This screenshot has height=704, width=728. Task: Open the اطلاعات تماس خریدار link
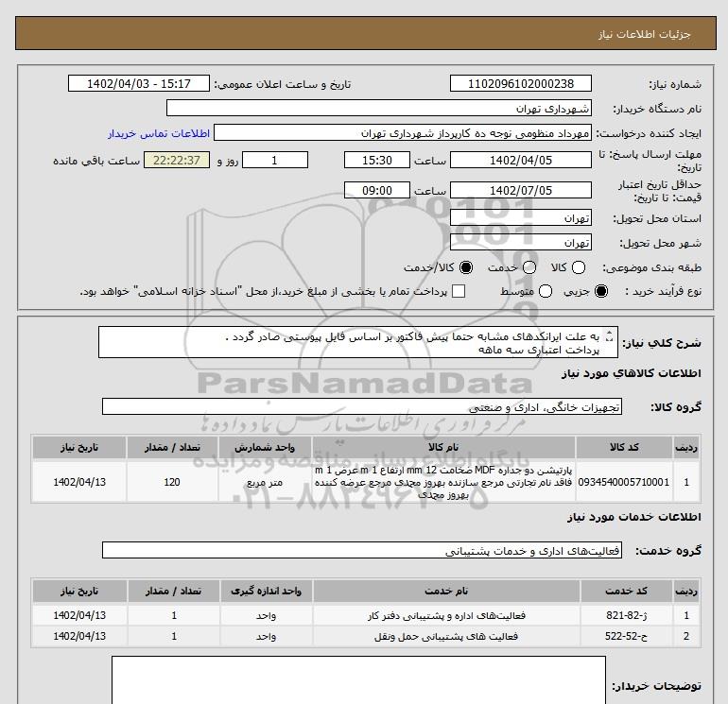click(x=159, y=133)
